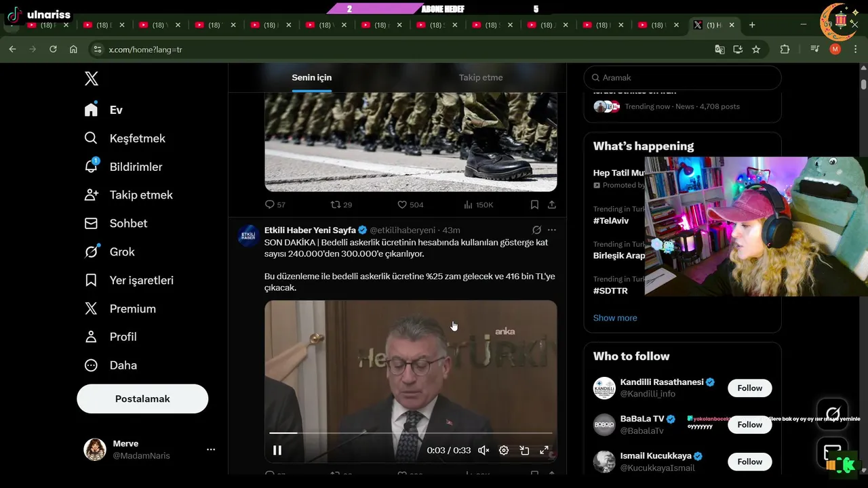
Task: Open Etkili Haber Yeni Sayfa author name
Action: click(x=310, y=230)
